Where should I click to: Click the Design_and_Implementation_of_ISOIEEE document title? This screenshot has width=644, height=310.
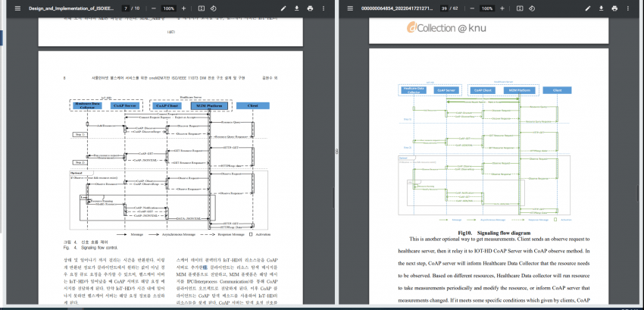click(73, 8)
